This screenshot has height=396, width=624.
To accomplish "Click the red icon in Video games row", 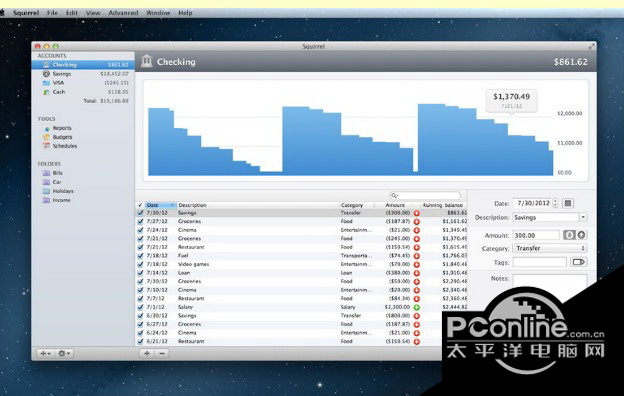I will [x=417, y=264].
